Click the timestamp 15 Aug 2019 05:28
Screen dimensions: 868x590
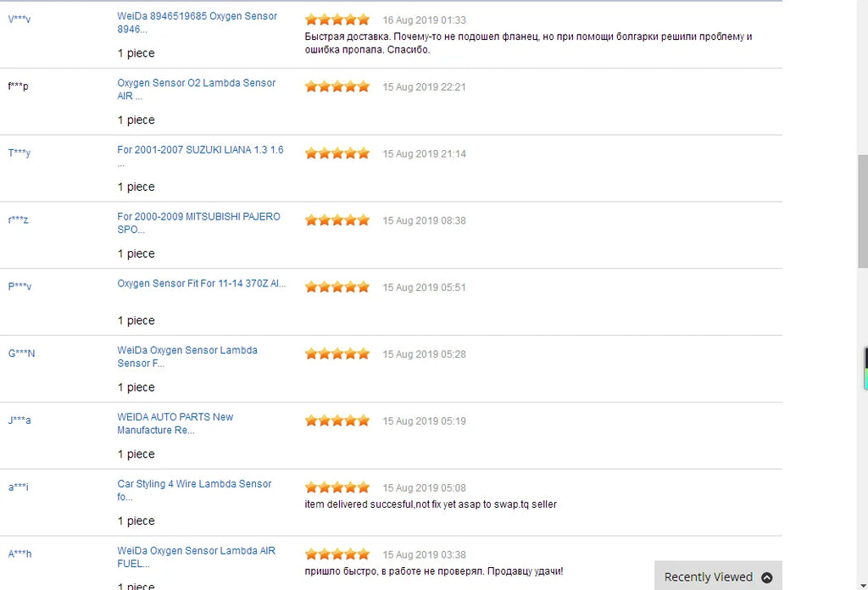pyautogui.click(x=425, y=354)
